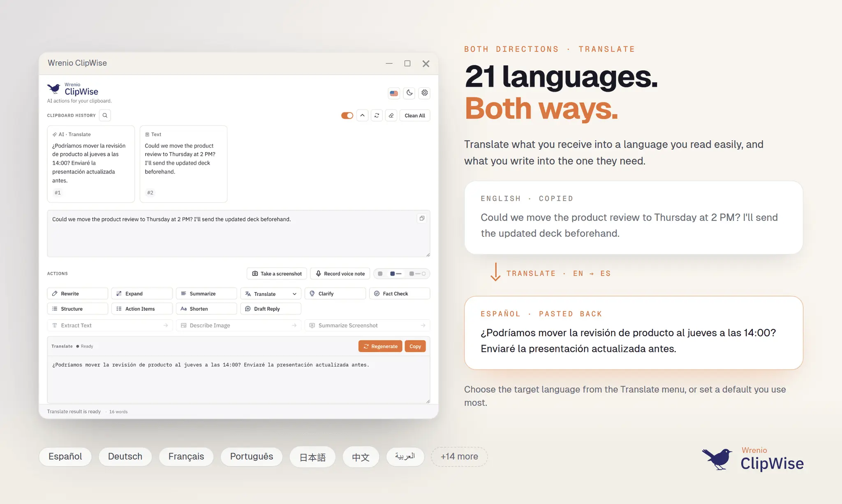
Task: Click inside the clipboard text input area
Action: (238, 234)
